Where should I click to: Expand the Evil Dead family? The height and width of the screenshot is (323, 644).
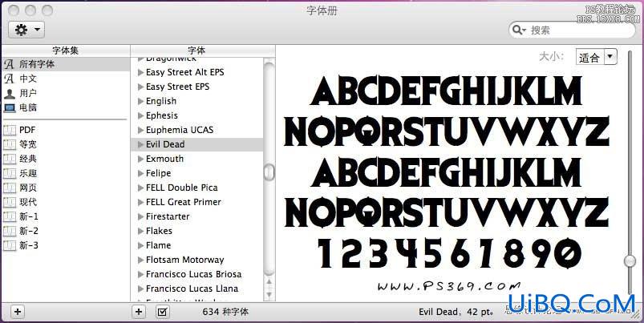click(140, 144)
